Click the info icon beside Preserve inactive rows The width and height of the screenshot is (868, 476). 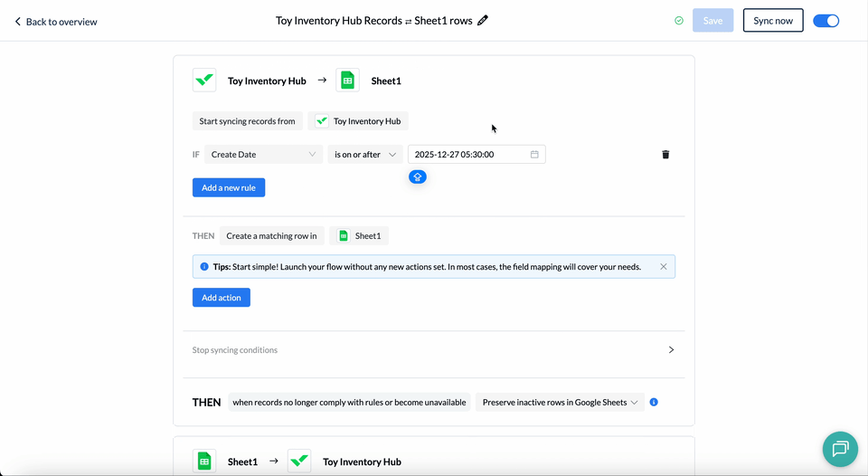coord(654,402)
